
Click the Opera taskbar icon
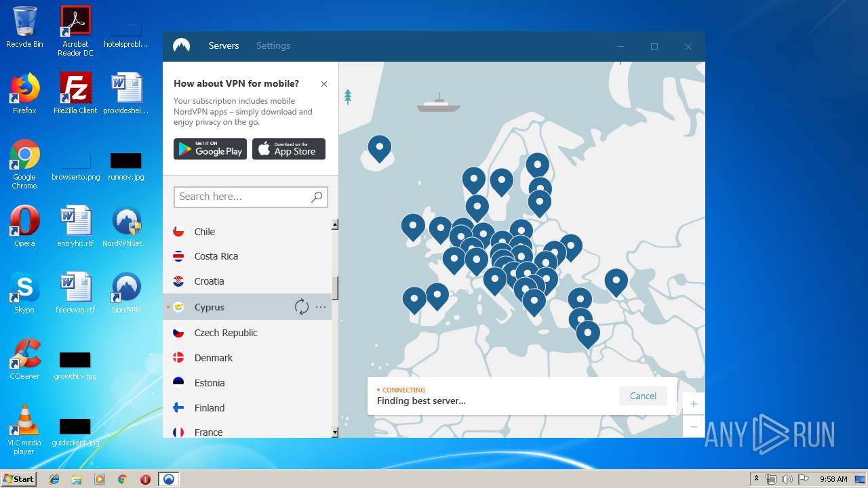pyautogui.click(x=145, y=479)
